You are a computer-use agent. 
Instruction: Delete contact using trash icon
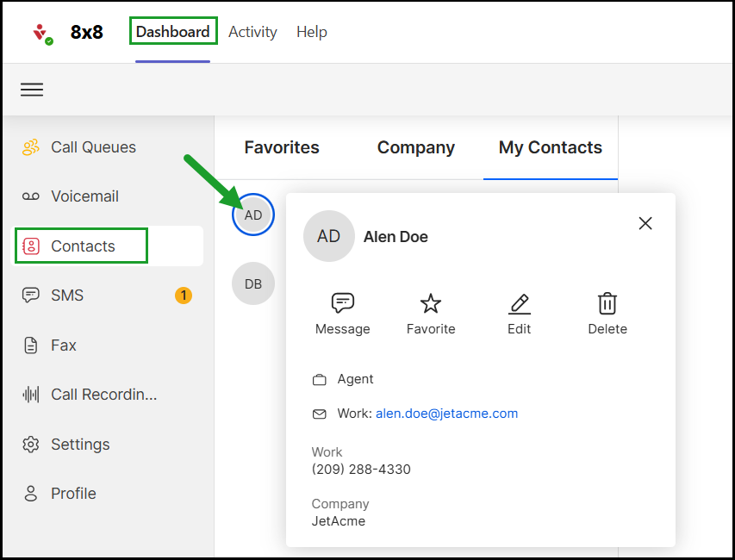pos(607,303)
